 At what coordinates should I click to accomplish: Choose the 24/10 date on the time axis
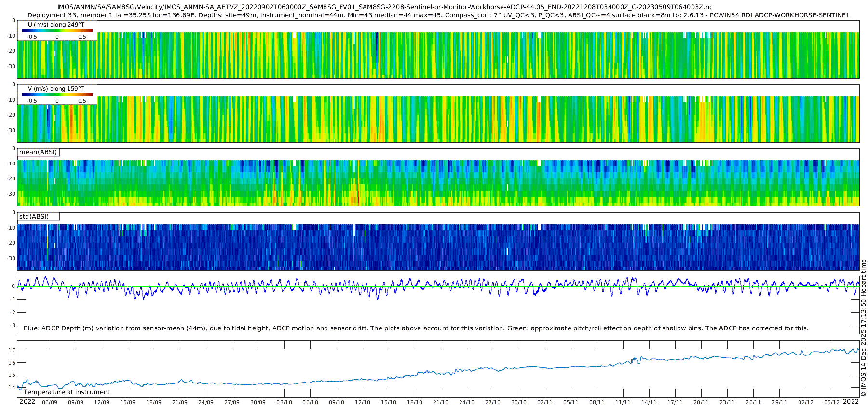467,402
